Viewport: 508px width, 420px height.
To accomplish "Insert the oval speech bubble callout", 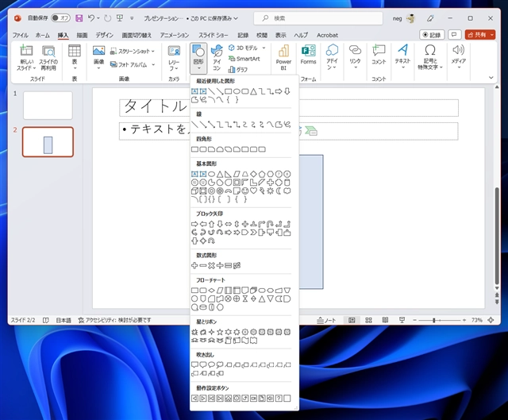I will point(212,365).
